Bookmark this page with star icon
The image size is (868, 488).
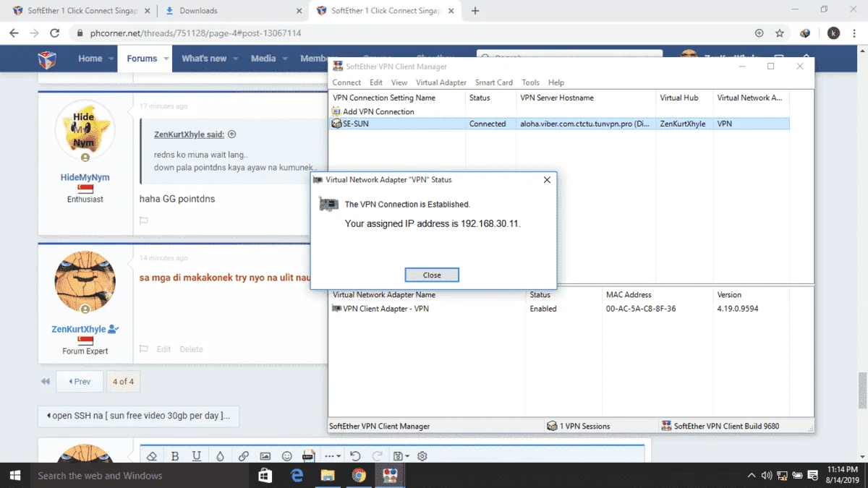click(x=780, y=33)
